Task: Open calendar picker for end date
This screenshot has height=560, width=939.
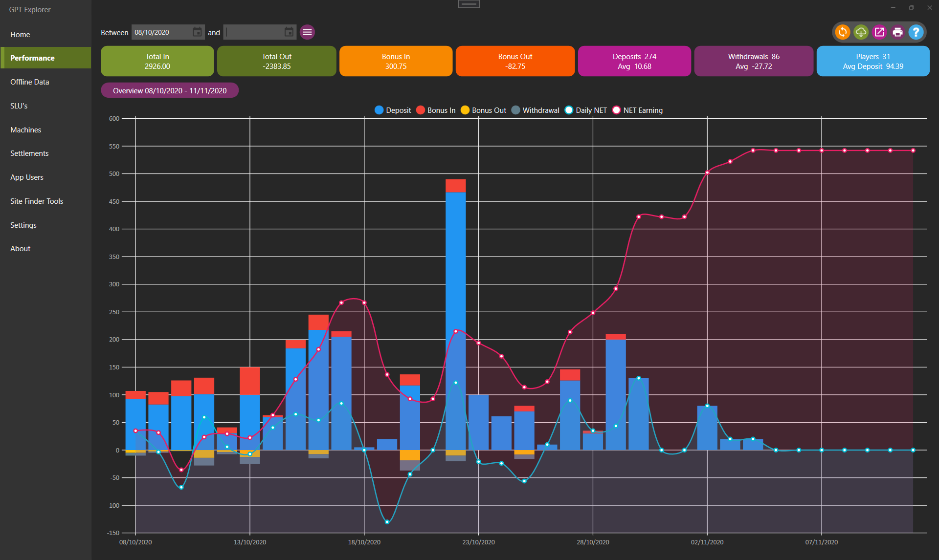Action: (289, 32)
